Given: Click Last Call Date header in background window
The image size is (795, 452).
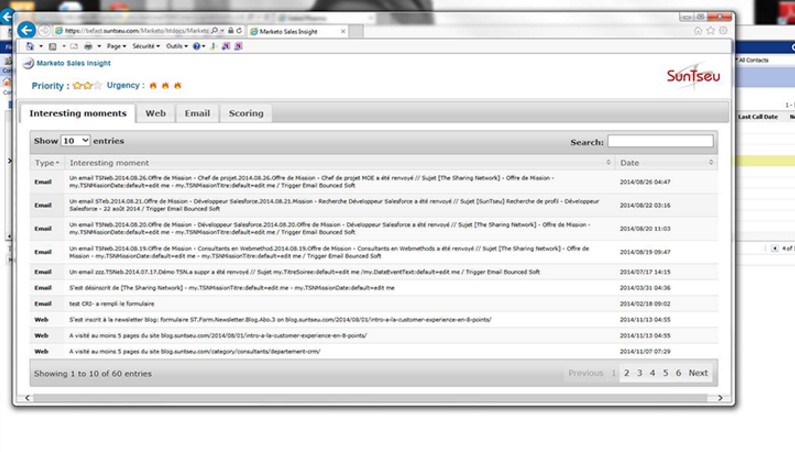Looking at the screenshot, I should tap(758, 117).
